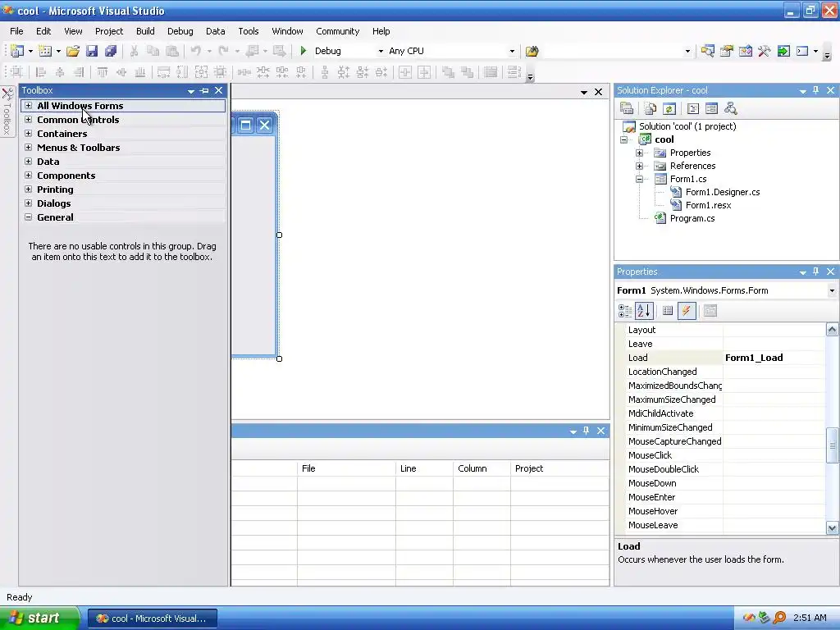
Task: Click the New Project toolbar icon
Action: click(17, 51)
